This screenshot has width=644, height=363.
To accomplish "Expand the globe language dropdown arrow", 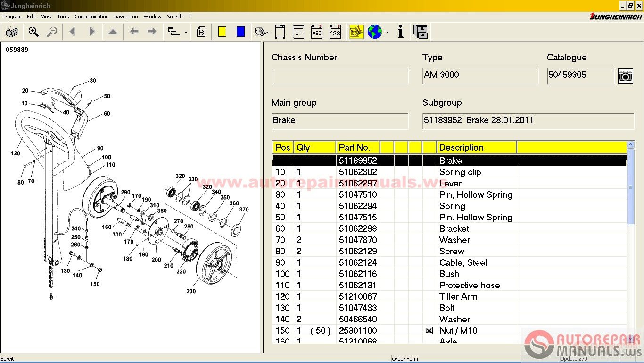I will click(x=387, y=33).
